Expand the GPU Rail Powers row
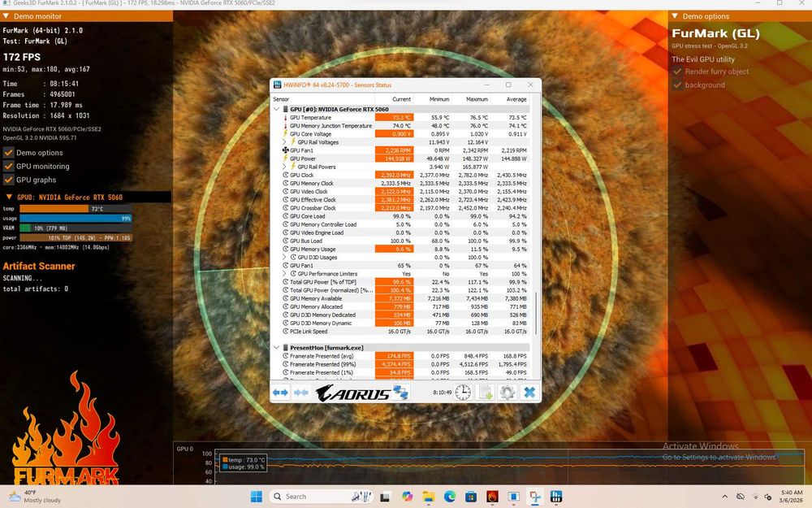Viewport: 812px width, 508px height. pos(284,167)
